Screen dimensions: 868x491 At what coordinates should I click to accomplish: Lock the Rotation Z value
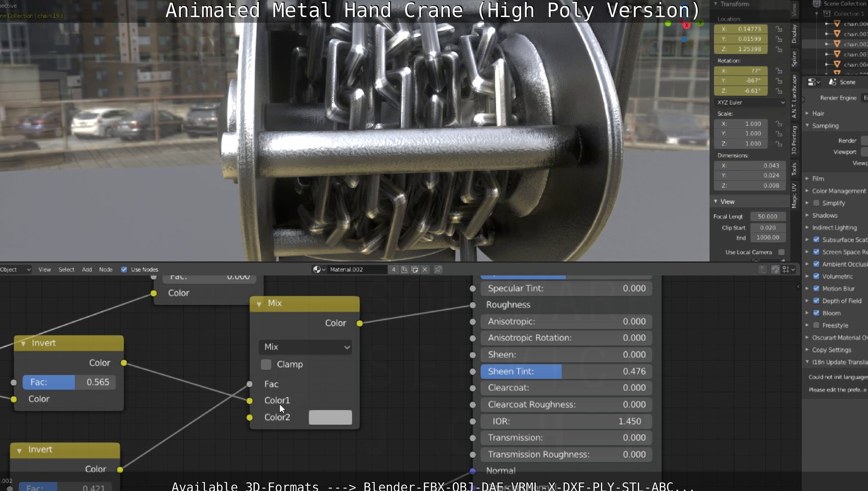pos(779,91)
